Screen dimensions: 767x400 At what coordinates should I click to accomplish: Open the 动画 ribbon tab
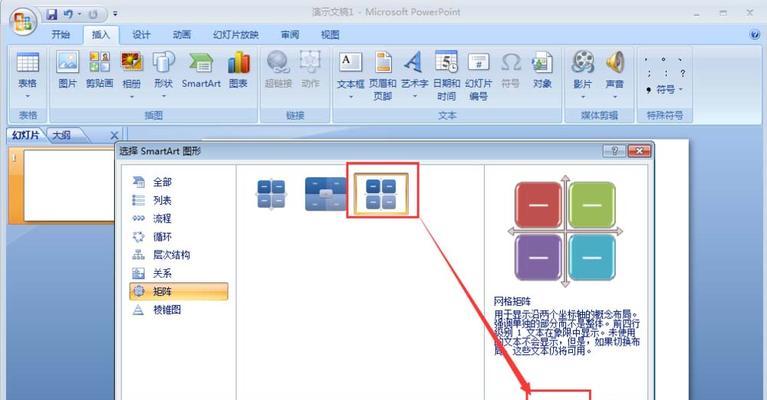click(x=181, y=35)
